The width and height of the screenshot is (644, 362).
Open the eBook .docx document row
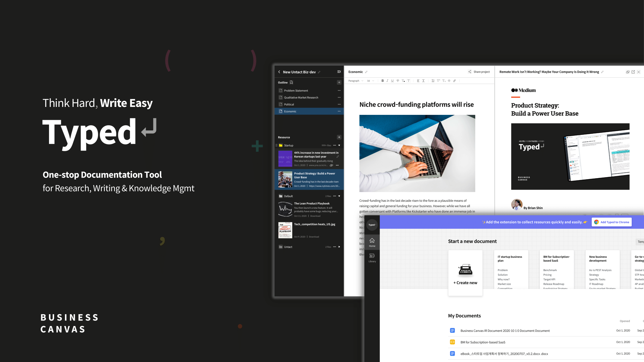[x=546, y=354]
